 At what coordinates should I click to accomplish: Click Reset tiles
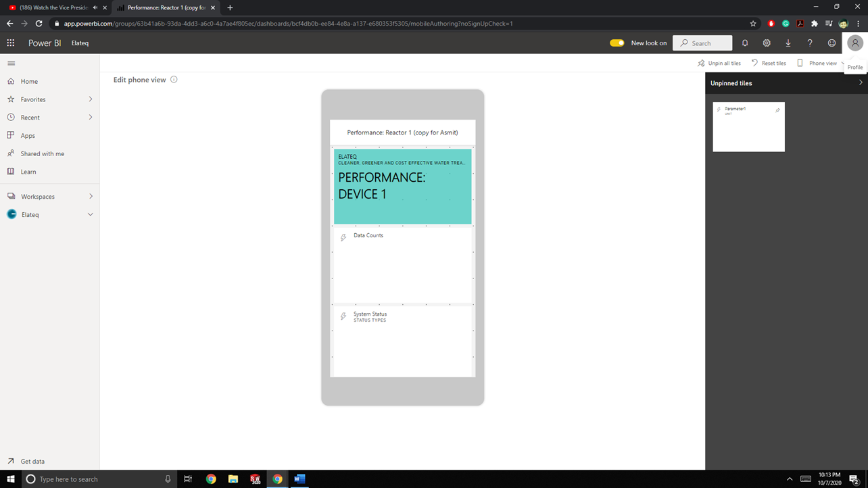[769, 63]
